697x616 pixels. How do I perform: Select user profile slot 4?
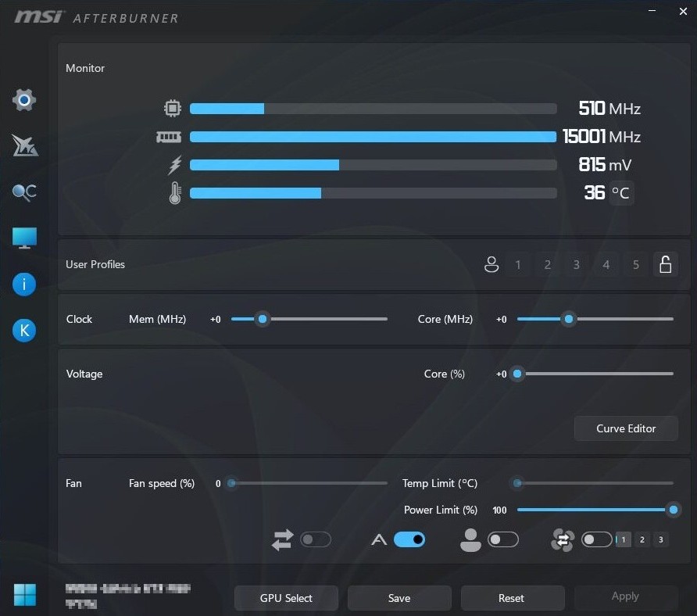pyautogui.click(x=606, y=265)
